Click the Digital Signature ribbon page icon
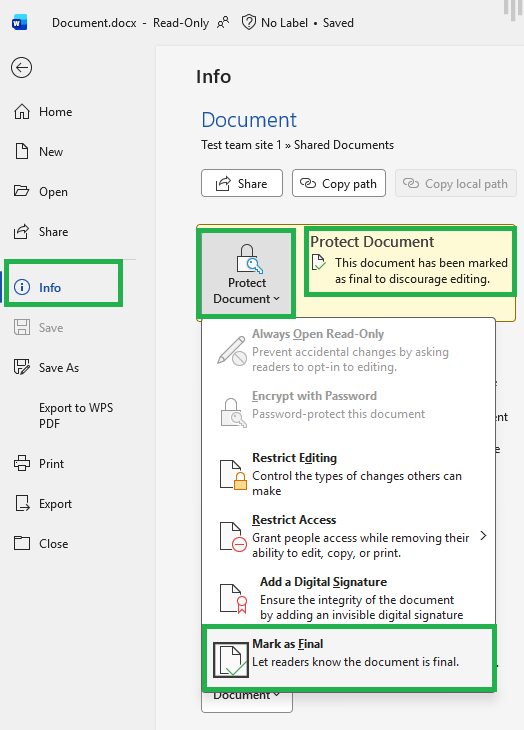Image resolution: width=524 pixels, height=730 pixels. [234, 599]
